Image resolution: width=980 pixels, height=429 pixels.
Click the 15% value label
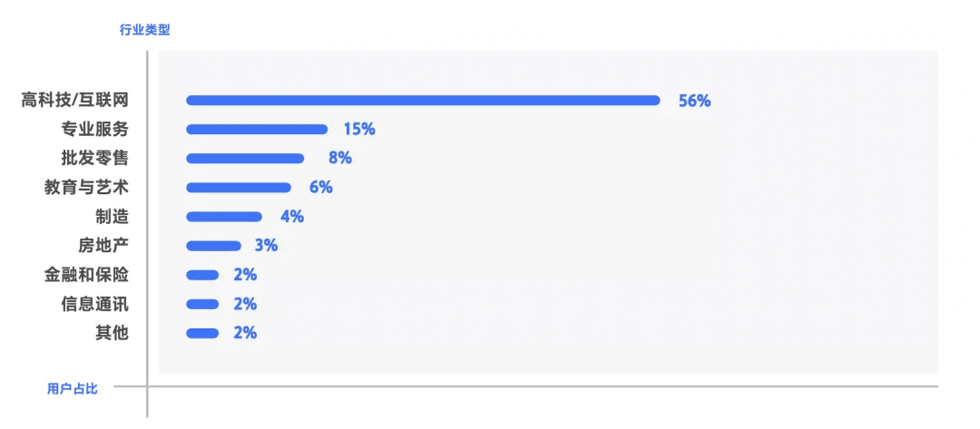click(359, 130)
